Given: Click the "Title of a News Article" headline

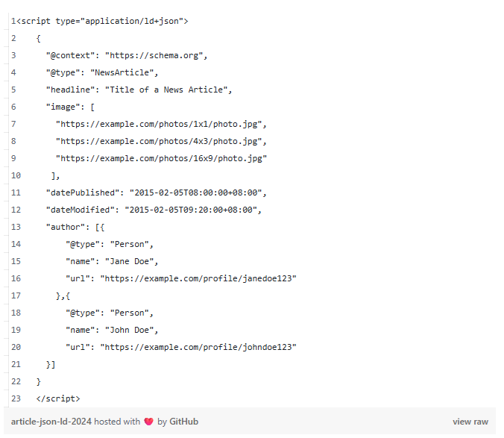Looking at the screenshot, I should pyautogui.click(x=168, y=90).
